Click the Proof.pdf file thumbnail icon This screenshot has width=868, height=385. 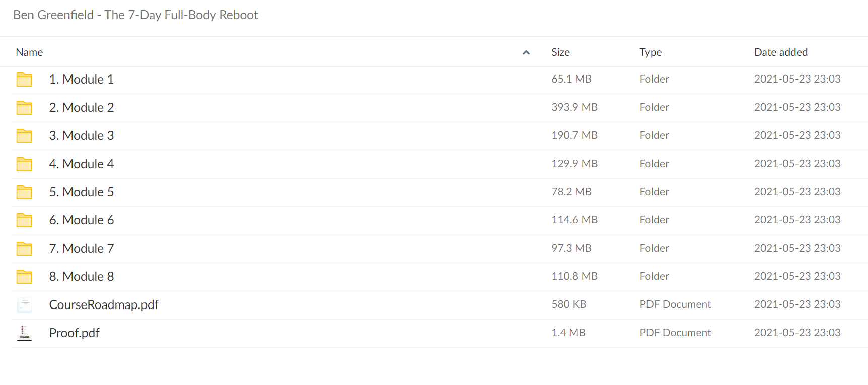[x=24, y=333]
